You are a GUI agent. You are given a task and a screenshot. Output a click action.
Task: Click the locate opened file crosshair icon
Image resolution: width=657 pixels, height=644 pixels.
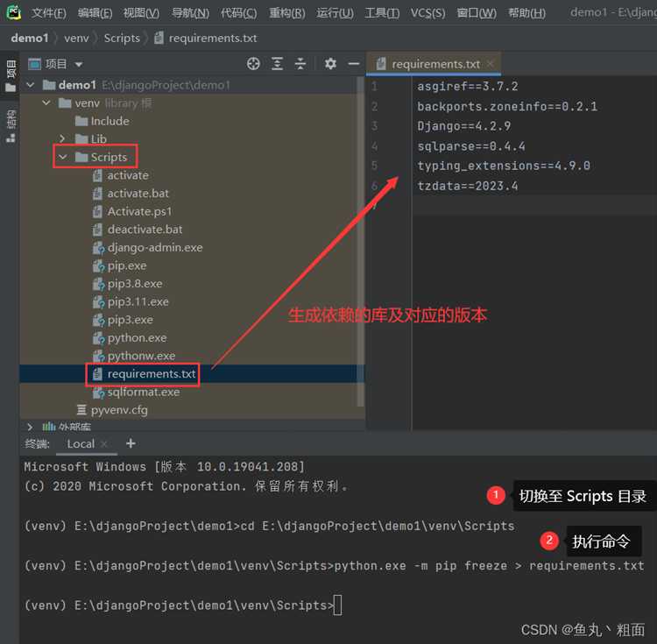tap(253, 64)
